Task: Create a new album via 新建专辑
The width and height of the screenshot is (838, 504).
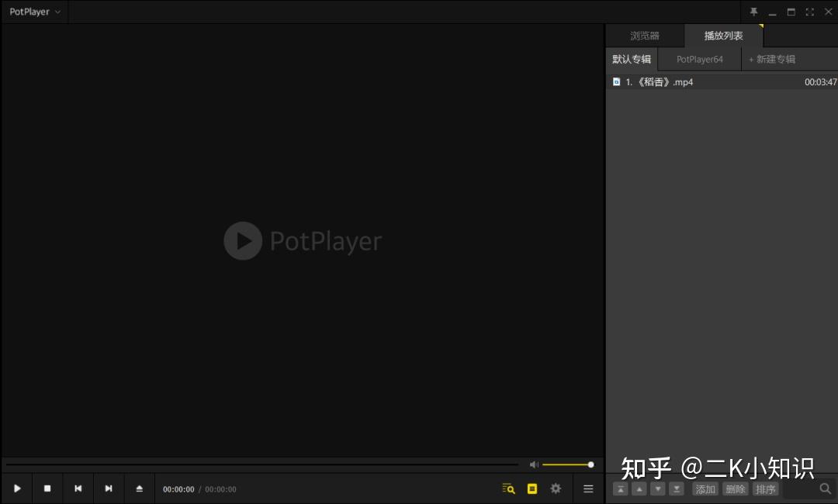Action: [771, 59]
